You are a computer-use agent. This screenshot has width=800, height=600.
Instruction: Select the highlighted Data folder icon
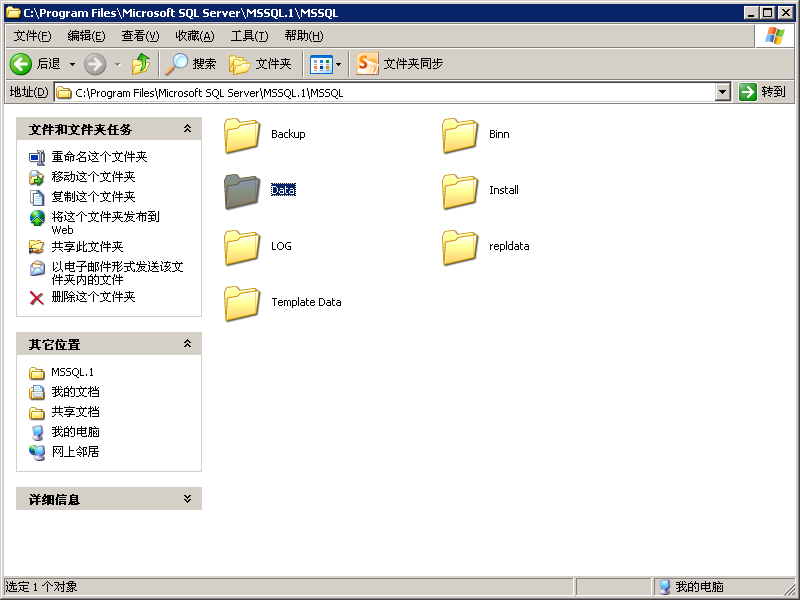tap(242, 191)
